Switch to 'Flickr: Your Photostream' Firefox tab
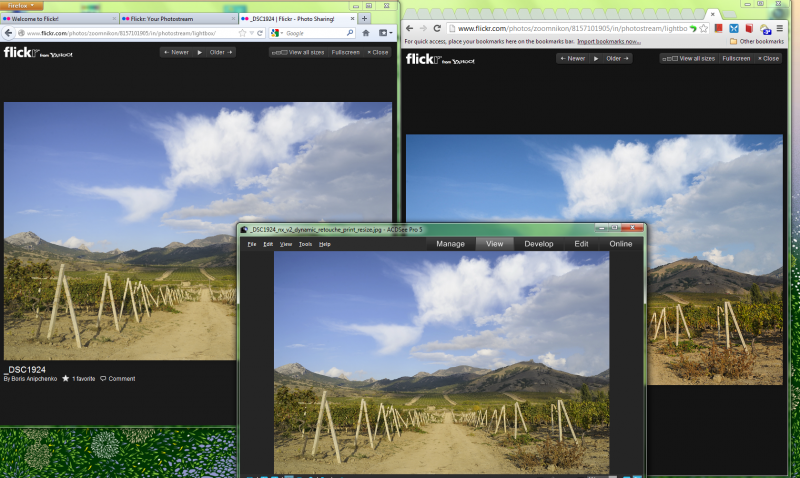The width and height of the screenshot is (800, 478). 179,19
